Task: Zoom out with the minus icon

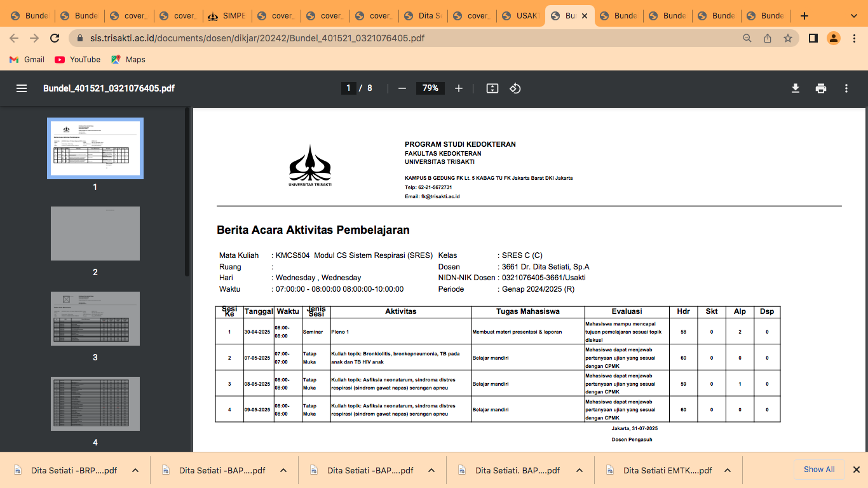Action: (x=402, y=88)
